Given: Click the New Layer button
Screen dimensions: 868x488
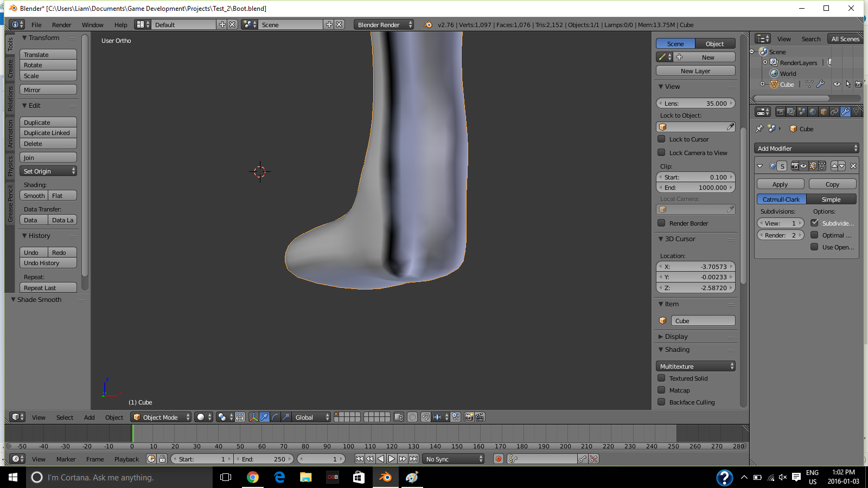Looking at the screenshot, I should click(x=695, y=70).
